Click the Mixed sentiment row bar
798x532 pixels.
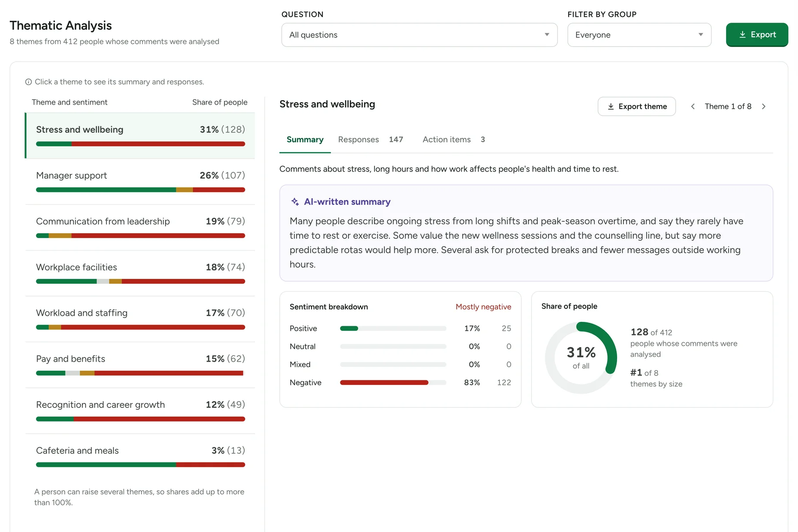tap(393, 364)
